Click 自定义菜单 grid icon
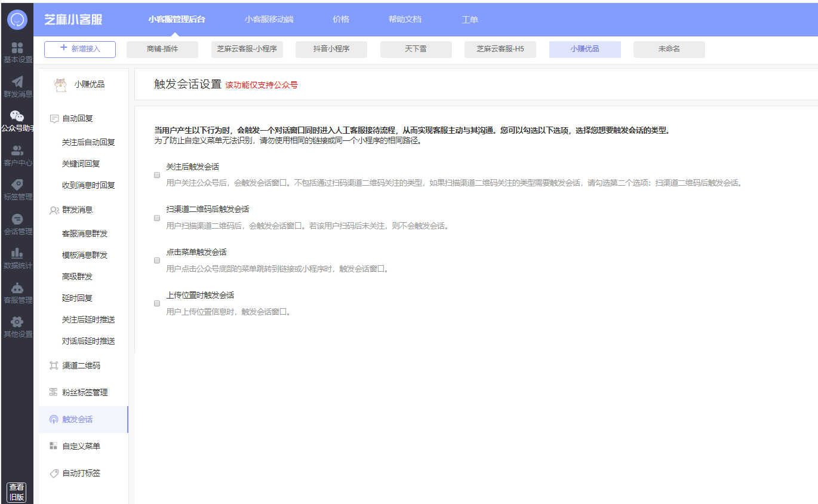 click(x=54, y=446)
